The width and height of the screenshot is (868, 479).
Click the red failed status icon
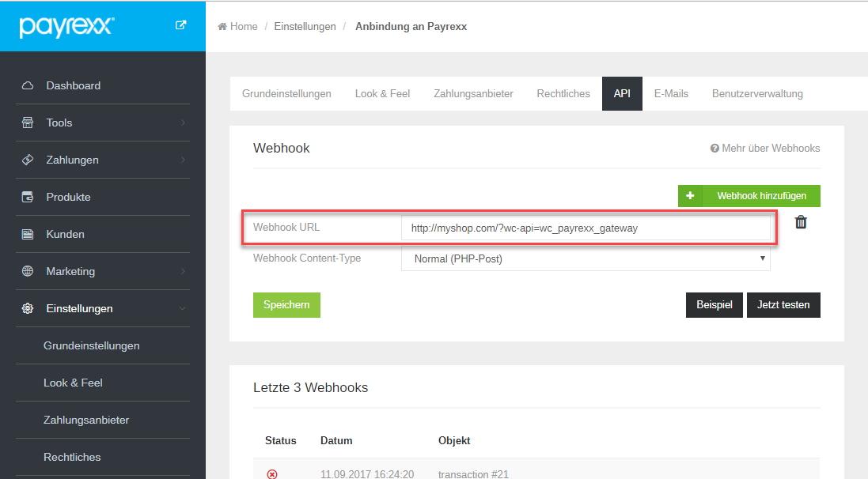pos(272,474)
